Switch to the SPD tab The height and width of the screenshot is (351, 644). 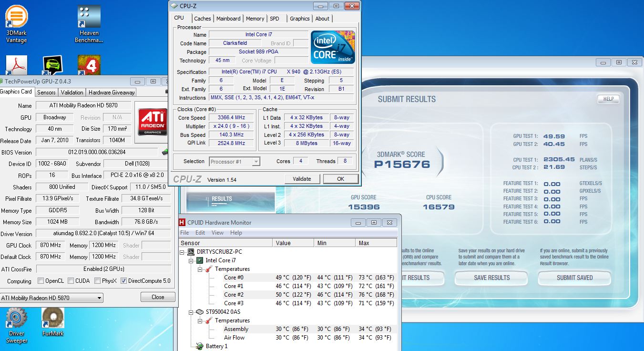[275, 19]
